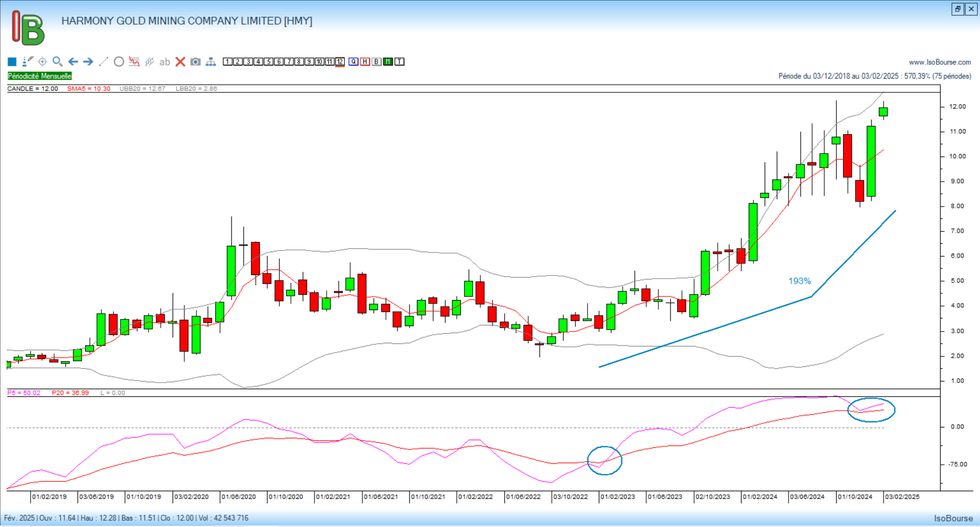Set period button 11
980x527 pixels.
pyautogui.click(x=330, y=62)
